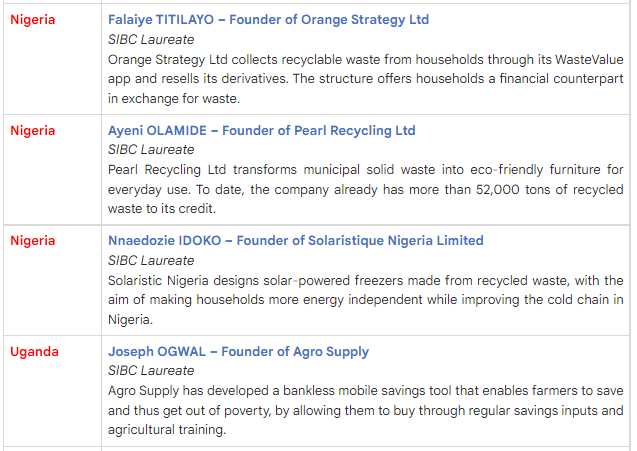The width and height of the screenshot is (637, 451).
Task: Click the Orange Strategy Ltd description paragraph
Action: coord(365,79)
